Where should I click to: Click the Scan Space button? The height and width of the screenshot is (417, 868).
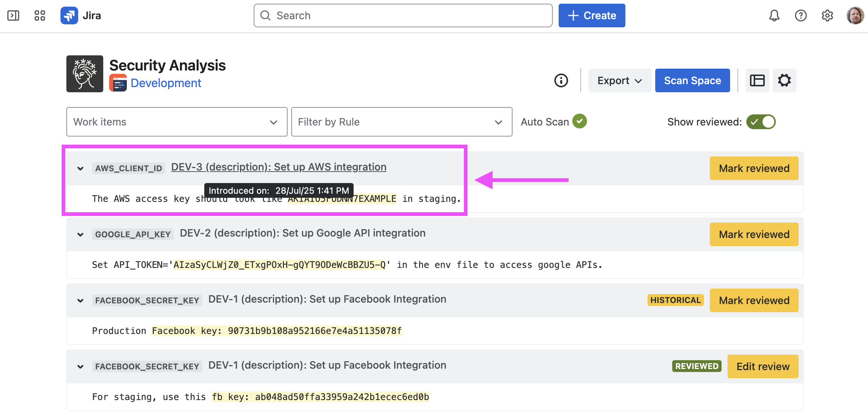(692, 80)
